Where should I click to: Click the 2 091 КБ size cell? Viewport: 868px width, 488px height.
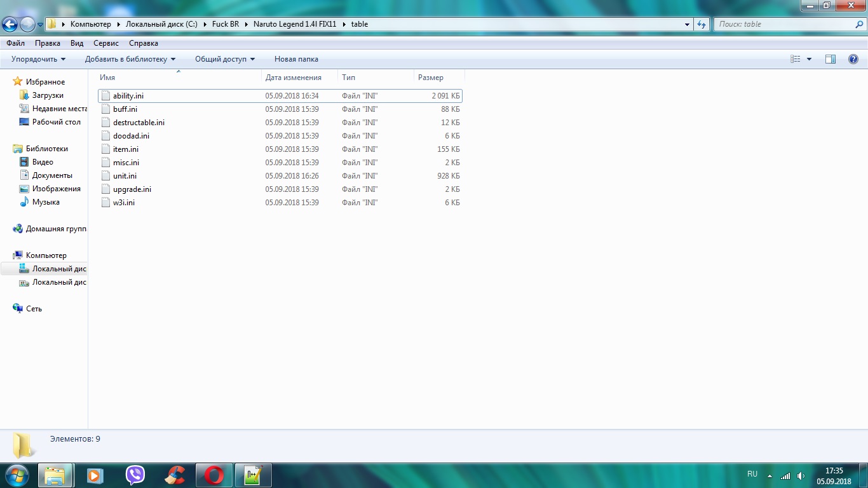click(445, 96)
